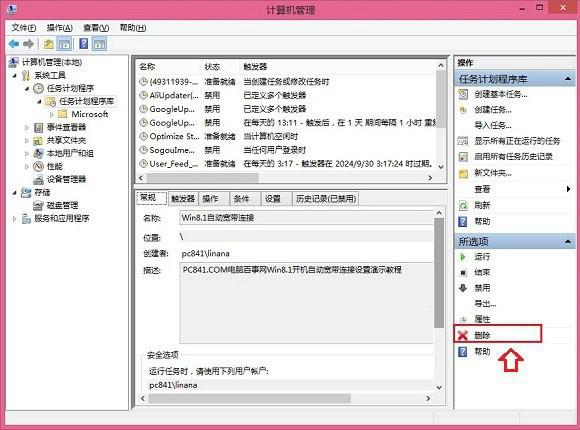Viewport: 580px width, 430px height.
Task: Click the red X delete icon
Action: (463, 335)
